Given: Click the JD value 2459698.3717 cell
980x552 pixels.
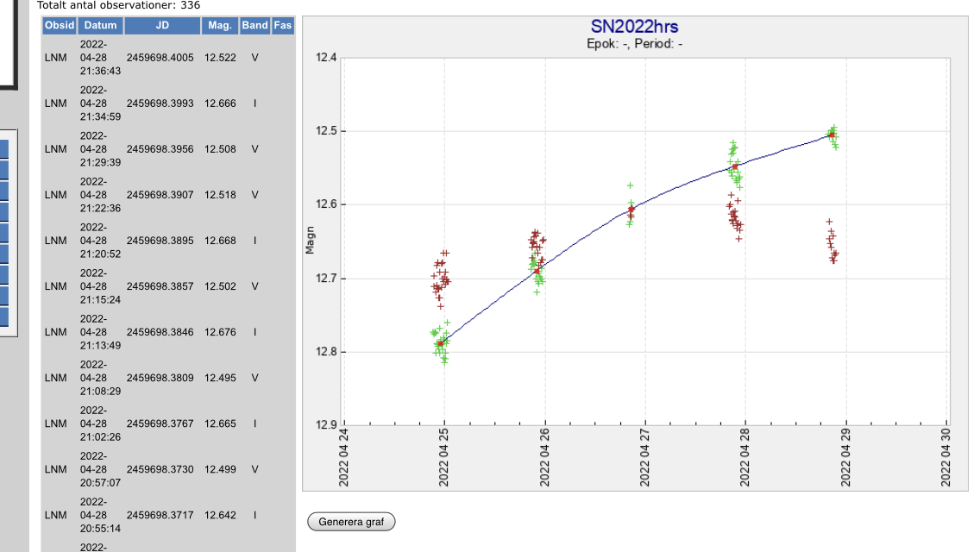Looking at the screenshot, I should coord(160,515).
